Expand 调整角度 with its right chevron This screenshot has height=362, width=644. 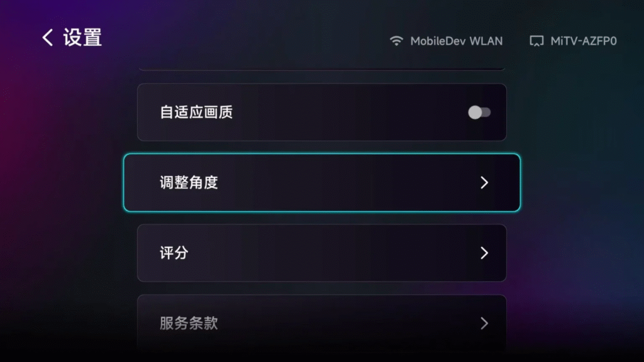tap(484, 183)
